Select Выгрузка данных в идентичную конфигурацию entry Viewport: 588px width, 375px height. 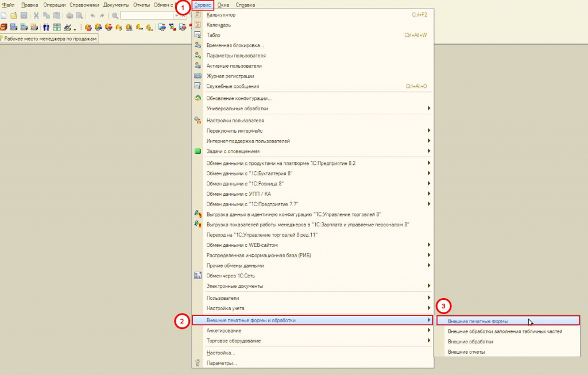click(313, 215)
